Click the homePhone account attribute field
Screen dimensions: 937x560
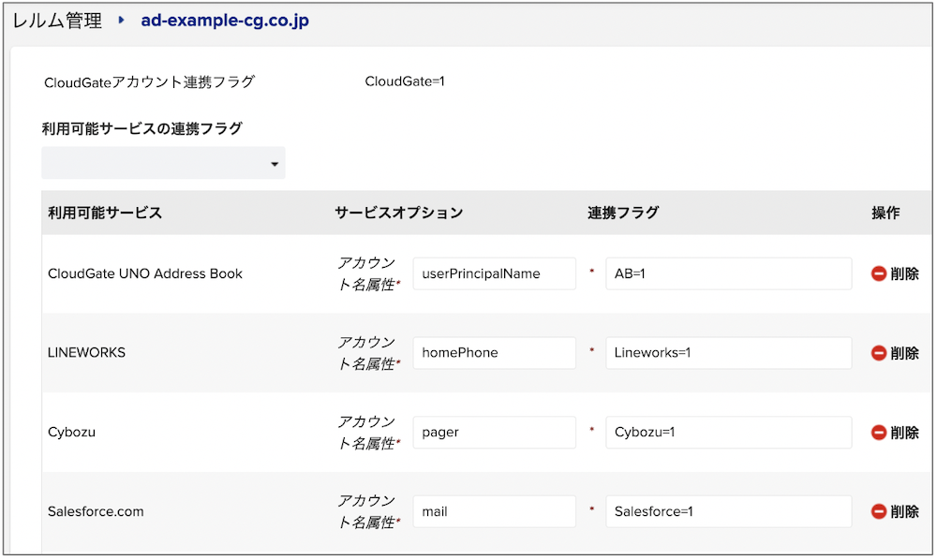tap(494, 353)
